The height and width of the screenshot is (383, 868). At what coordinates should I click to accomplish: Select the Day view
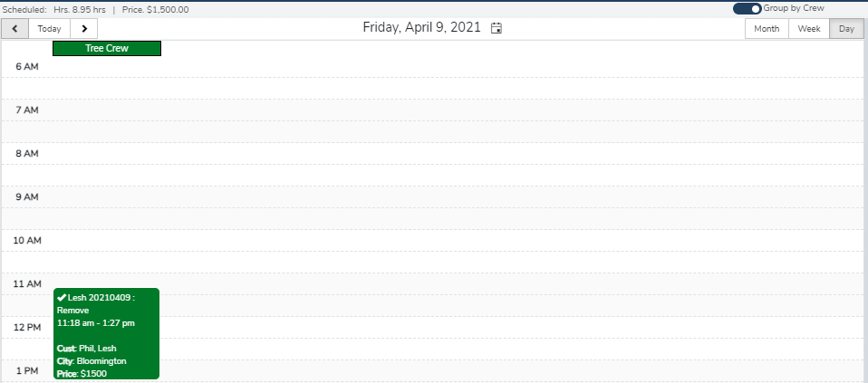click(x=846, y=29)
